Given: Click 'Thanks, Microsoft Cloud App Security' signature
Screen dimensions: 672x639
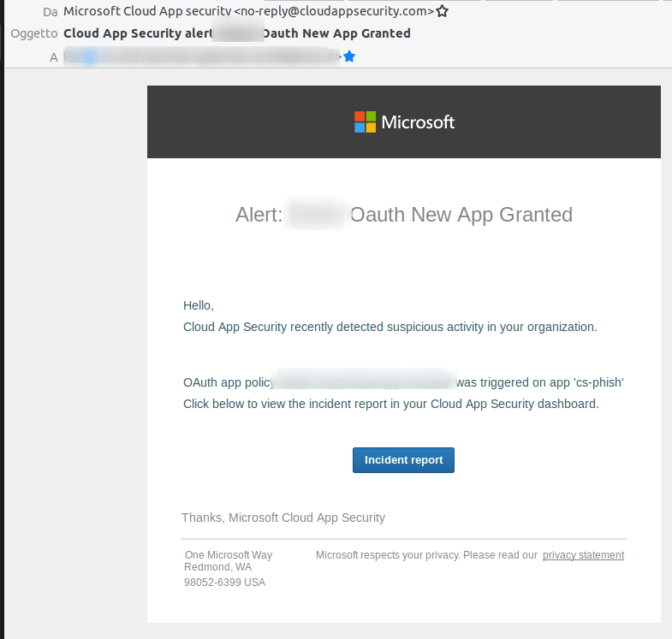Looking at the screenshot, I should pyautogui.click(x=283, y=518).
